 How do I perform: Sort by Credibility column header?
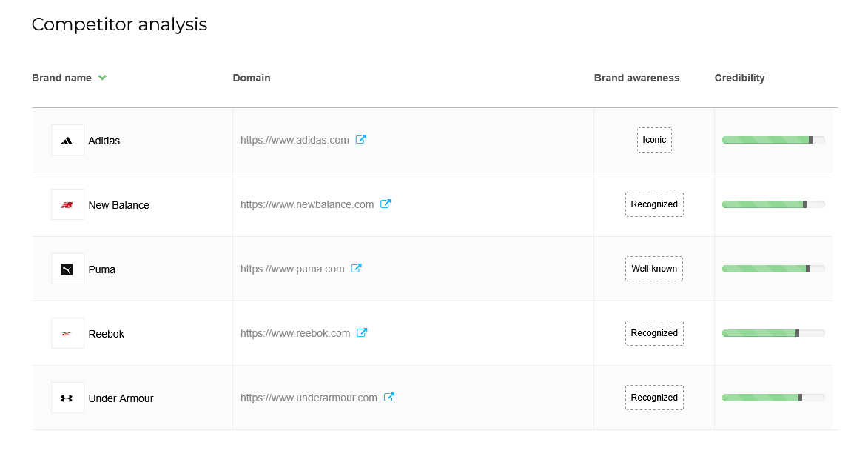click(739, 78)
